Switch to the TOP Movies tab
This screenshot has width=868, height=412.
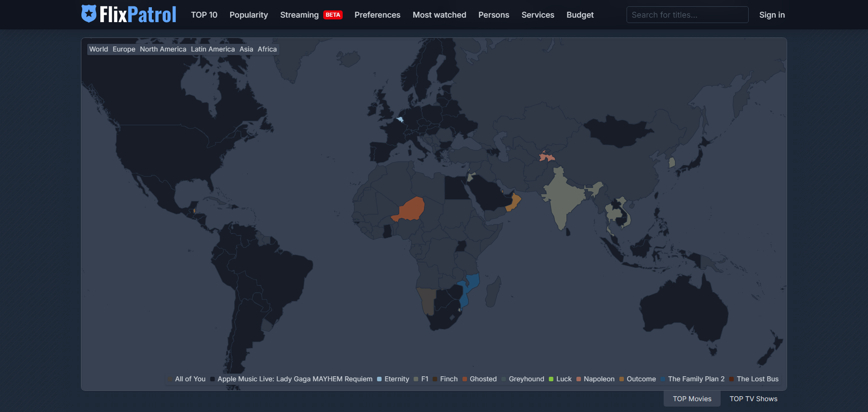tap(692, 399)
